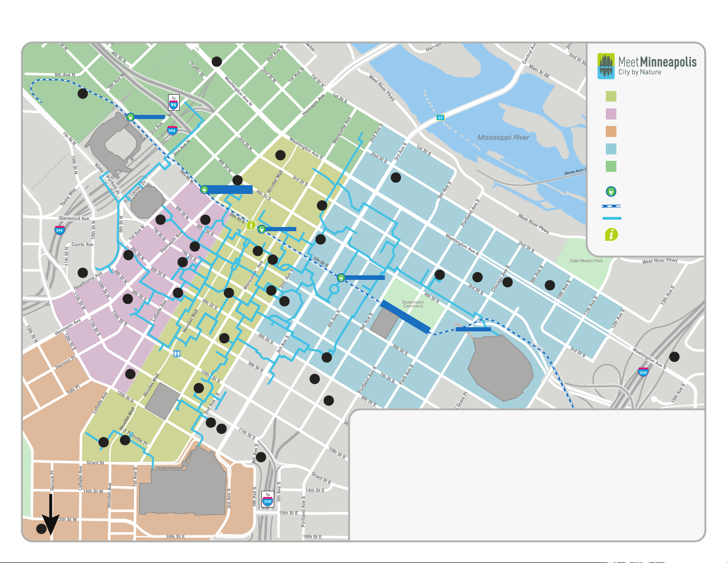
Task: Click the 35W shield near Washington Ave S
Action: pos(643,372)
